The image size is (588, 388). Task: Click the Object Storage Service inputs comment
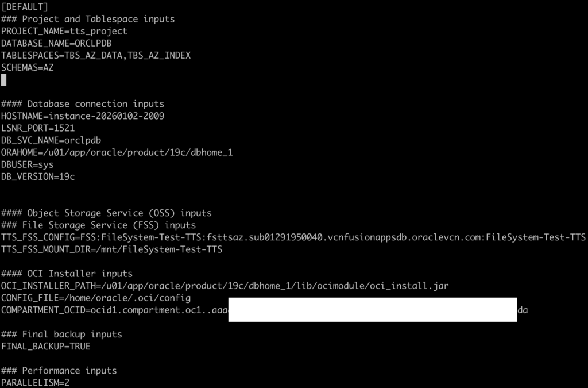(x=106, y=213)
